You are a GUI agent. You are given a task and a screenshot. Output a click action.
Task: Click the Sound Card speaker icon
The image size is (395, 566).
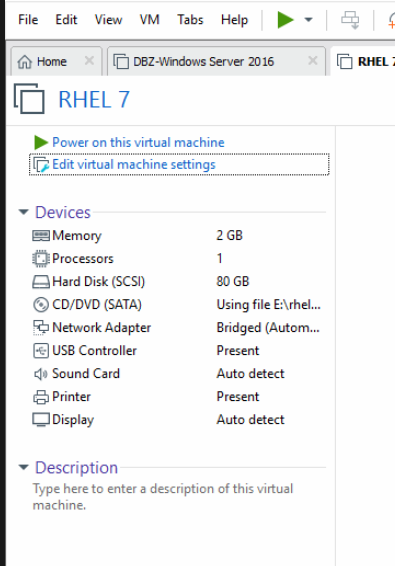tap(41, 374)
